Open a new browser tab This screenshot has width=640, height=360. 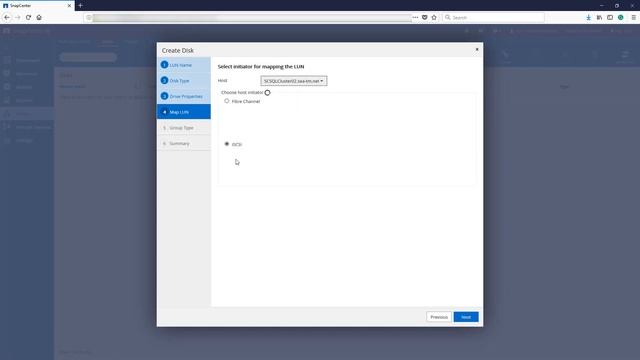click(80, 6)
